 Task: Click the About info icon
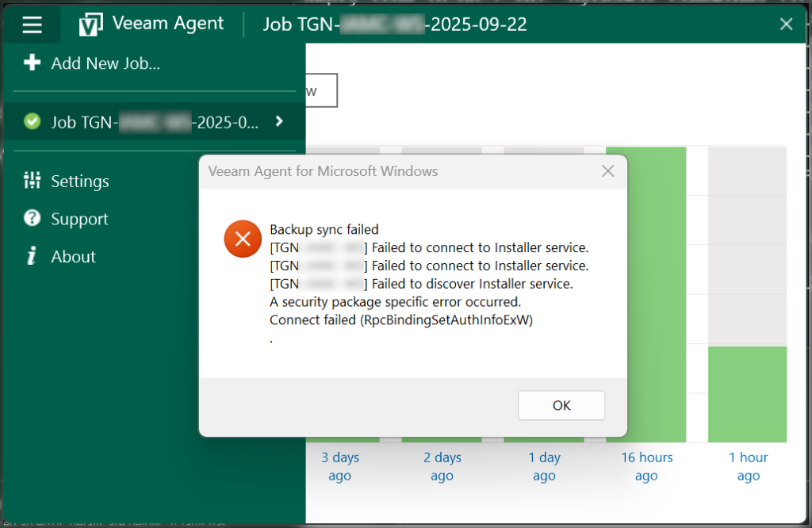coord(32,256)
